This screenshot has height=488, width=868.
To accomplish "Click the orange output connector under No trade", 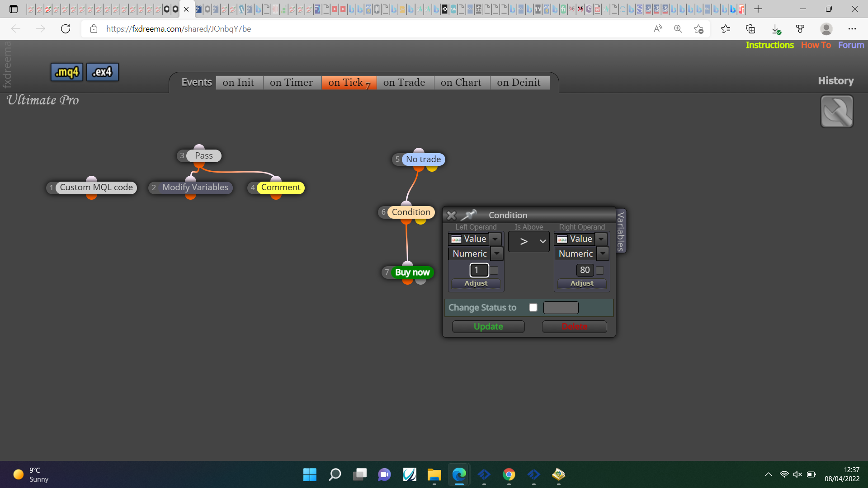I will point(419,168).
